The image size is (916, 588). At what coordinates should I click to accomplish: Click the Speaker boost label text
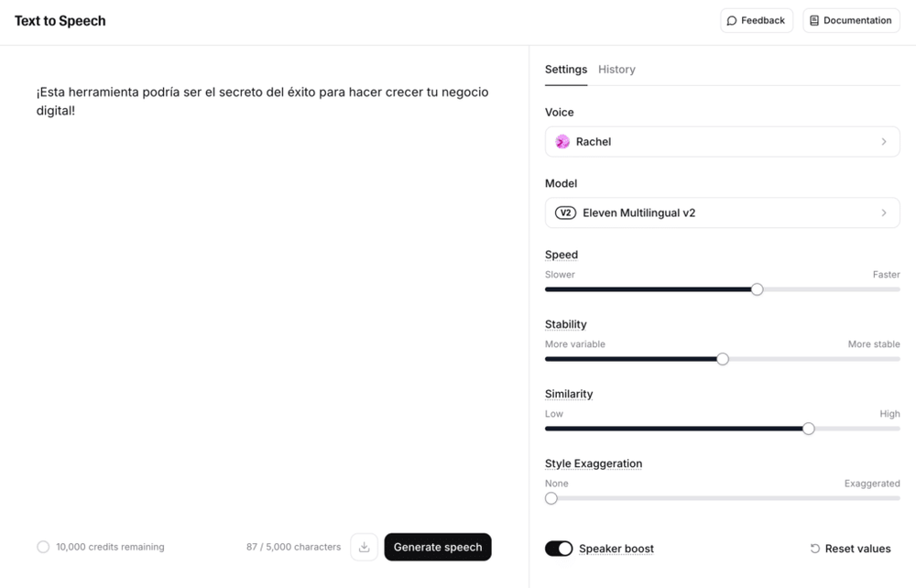616,549
